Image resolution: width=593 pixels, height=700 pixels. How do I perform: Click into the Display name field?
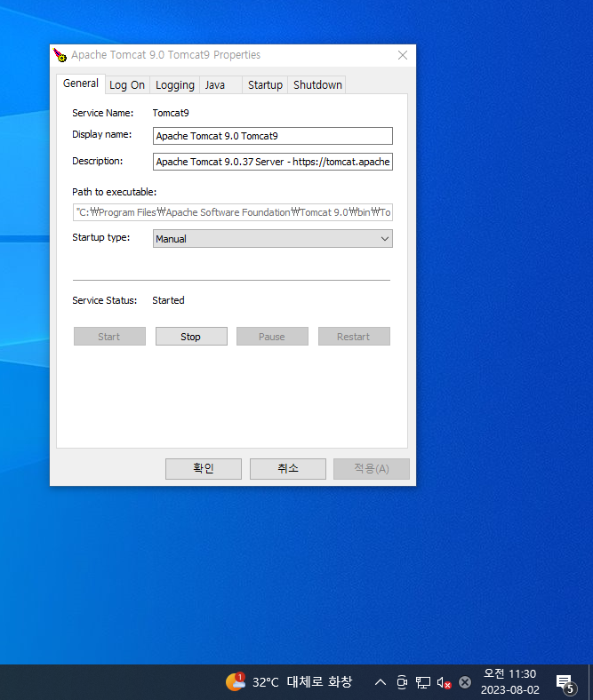pyautogui.click(x=273, y=136)
